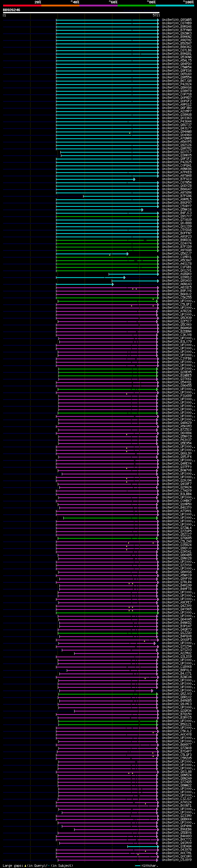Click the purple alignment bar for UniRef100_A8IQC5
This screenshot has height=868, width=197.
tap(107, 287)
